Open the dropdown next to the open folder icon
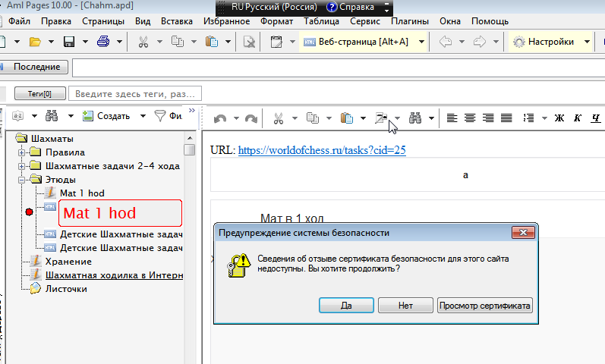605x364 pixels. tap(51, 42)
